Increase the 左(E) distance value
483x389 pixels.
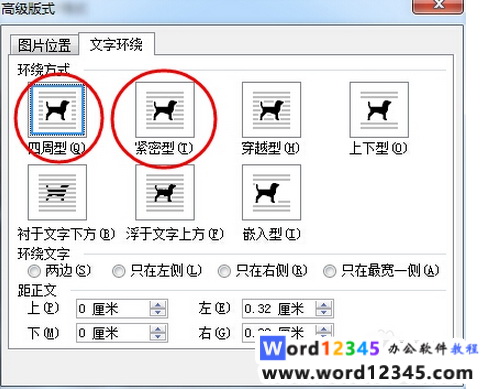point(323,304)
